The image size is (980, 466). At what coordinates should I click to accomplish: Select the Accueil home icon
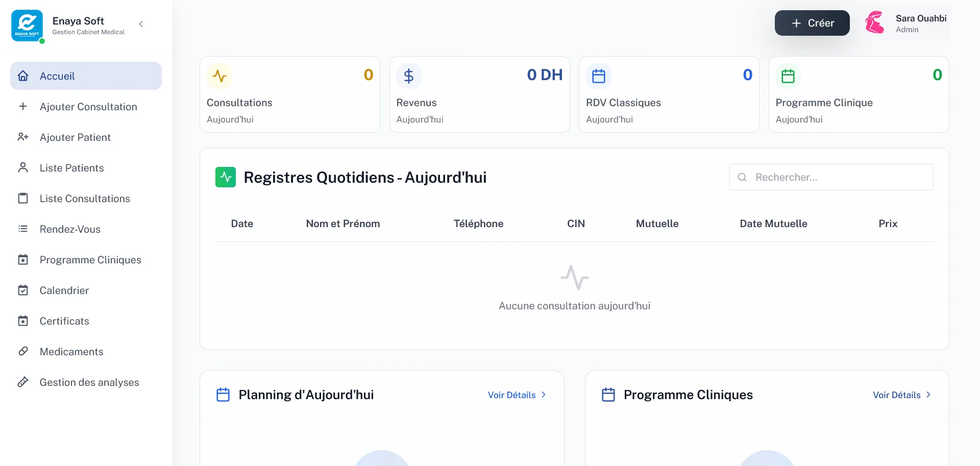pyautogui.click(x=23, y=76)
